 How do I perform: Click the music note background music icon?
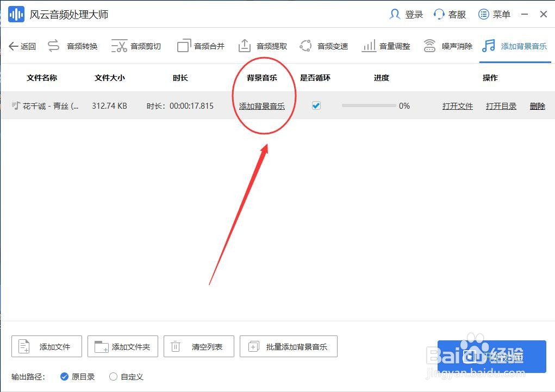point(489,46)
